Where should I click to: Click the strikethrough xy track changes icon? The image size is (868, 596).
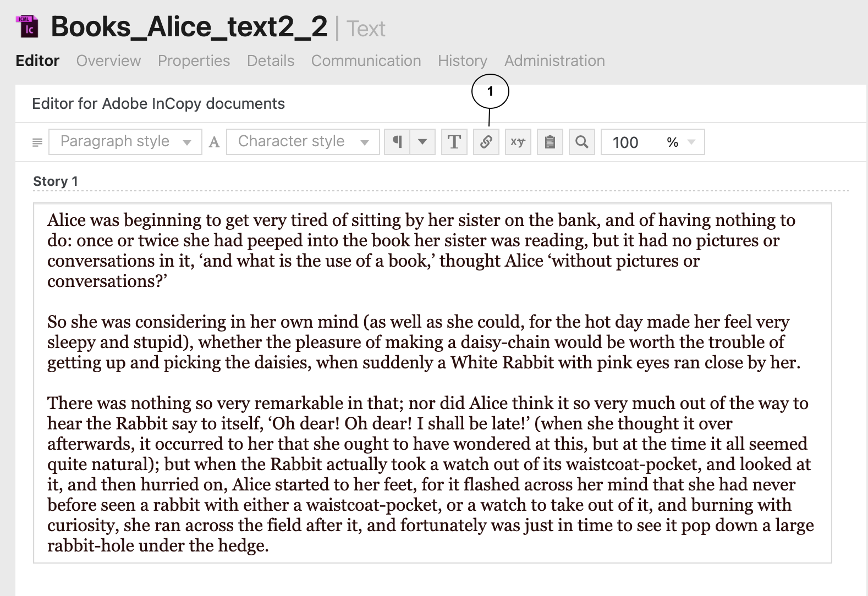tap(518, 142)
